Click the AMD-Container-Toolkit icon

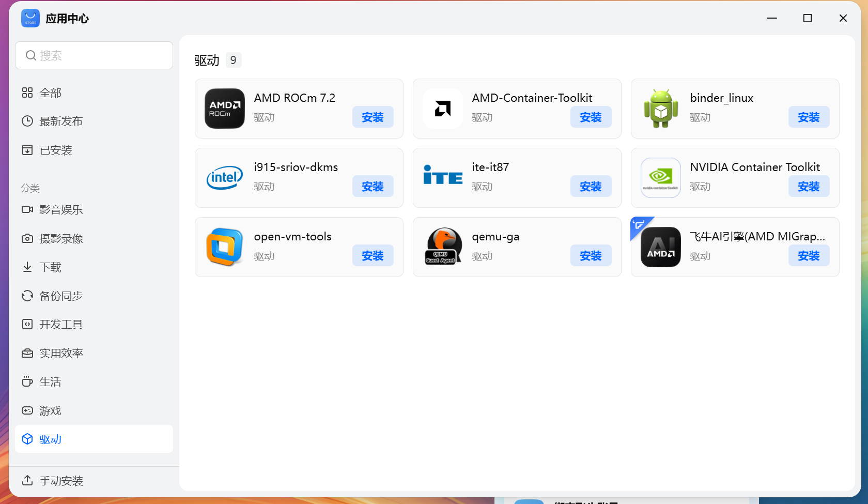pyautogui.click(x=443, y=109)
